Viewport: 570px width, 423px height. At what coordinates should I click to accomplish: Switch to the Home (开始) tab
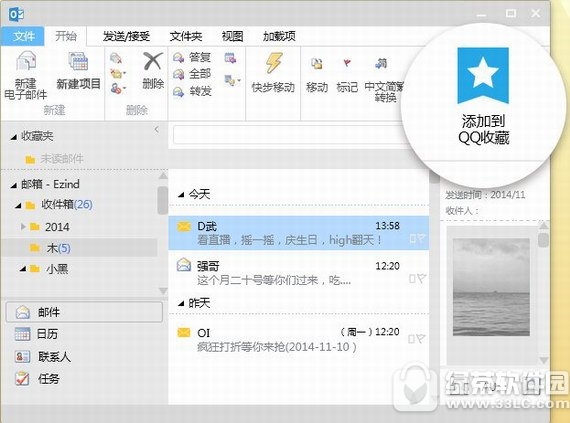(66, 36)
